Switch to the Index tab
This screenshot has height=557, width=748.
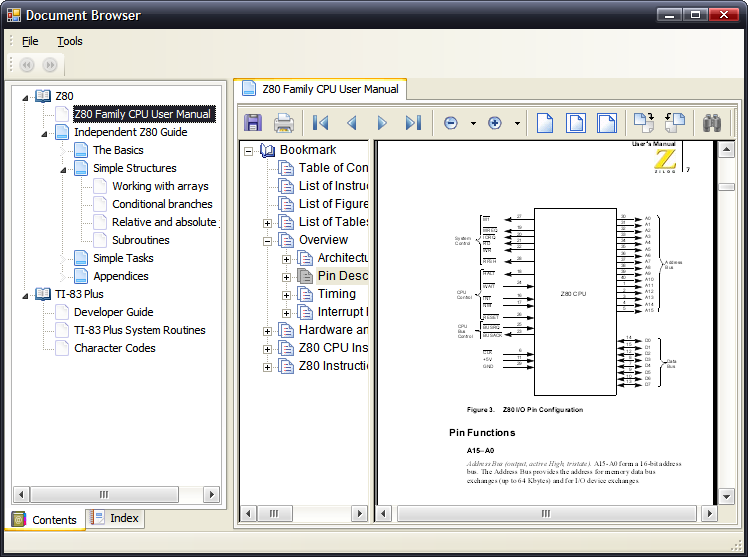click(115, 518)
